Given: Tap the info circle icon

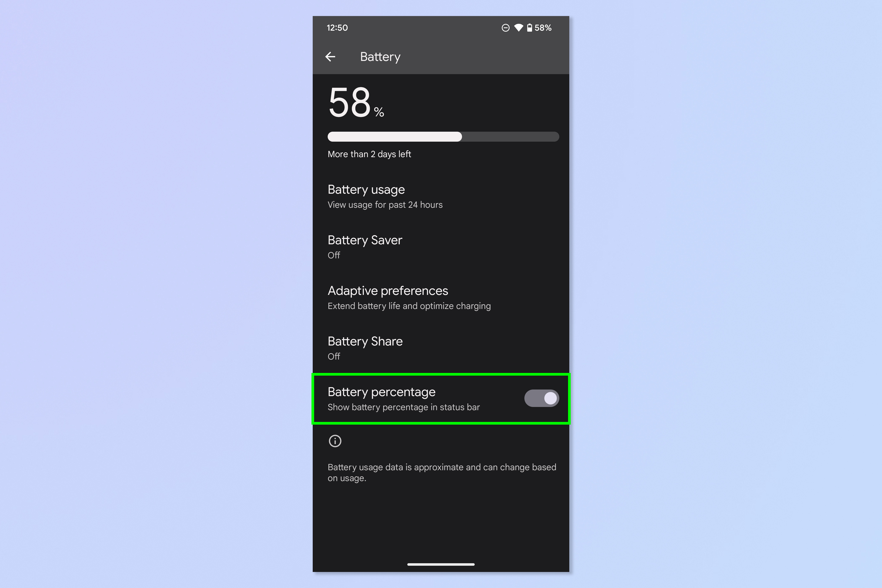Looking at the screenshot, I should [335, 440].
